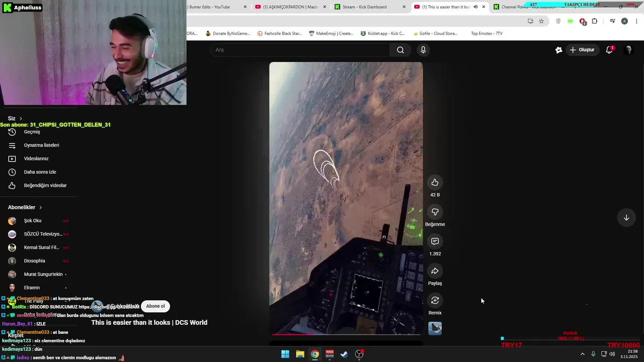
Task: Like the DCS World short
Action: (x=435, y=183)
